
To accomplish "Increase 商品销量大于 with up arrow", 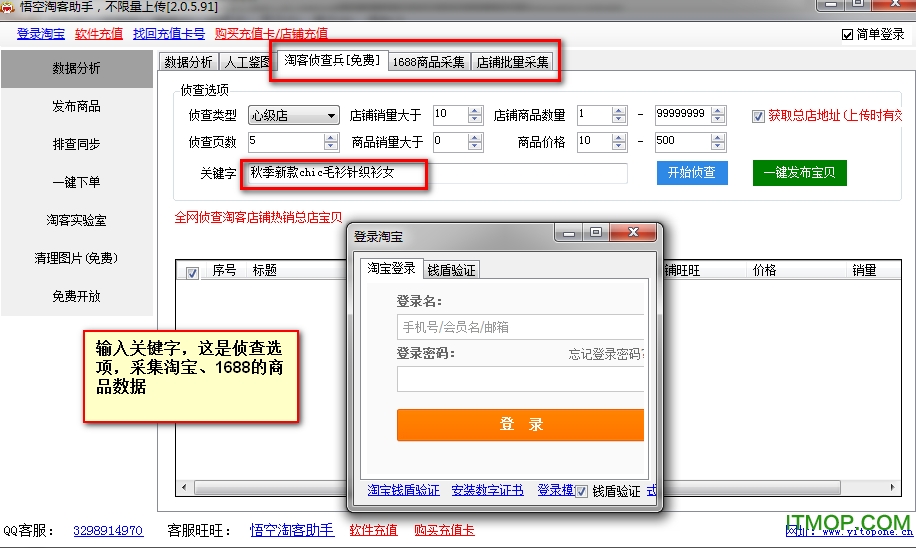I will [475, 137].
